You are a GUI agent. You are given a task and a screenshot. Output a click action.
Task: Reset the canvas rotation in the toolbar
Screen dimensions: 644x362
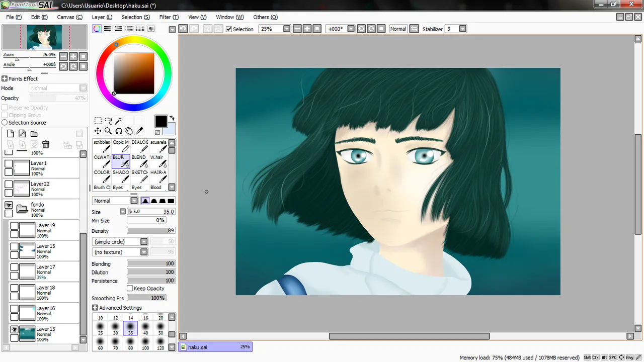click(x=381, y=29)
